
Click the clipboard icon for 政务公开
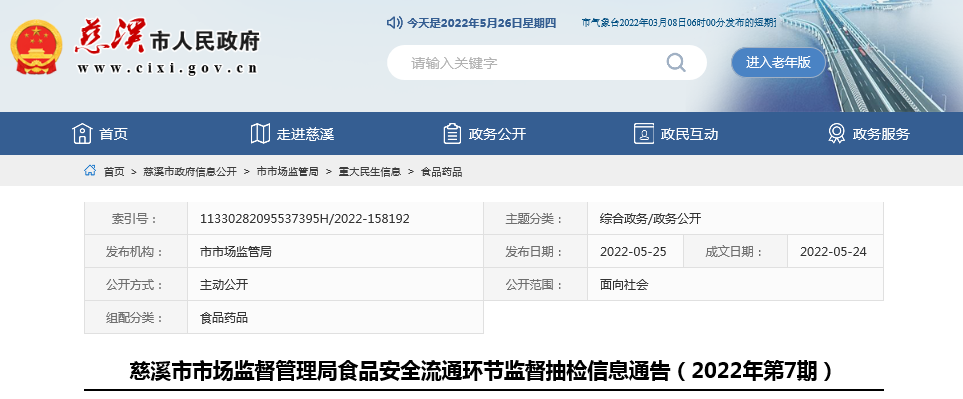(452, 133)
